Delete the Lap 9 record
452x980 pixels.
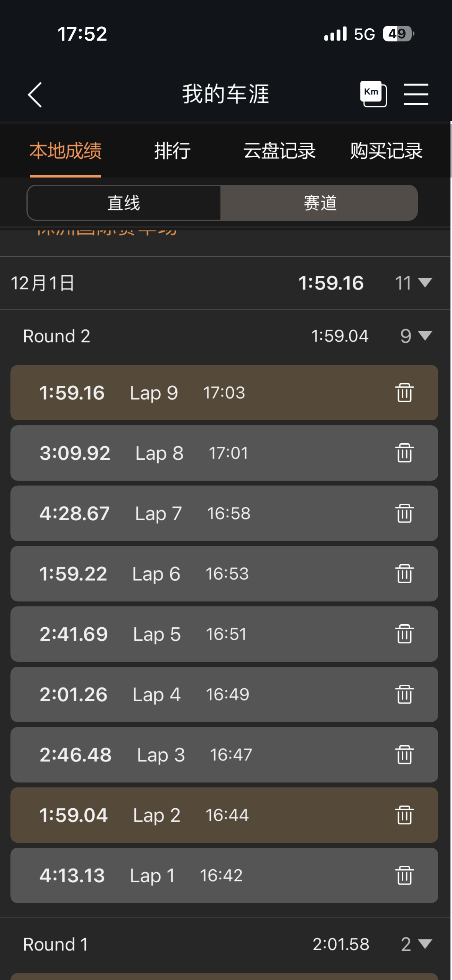[x=404, y=393]
